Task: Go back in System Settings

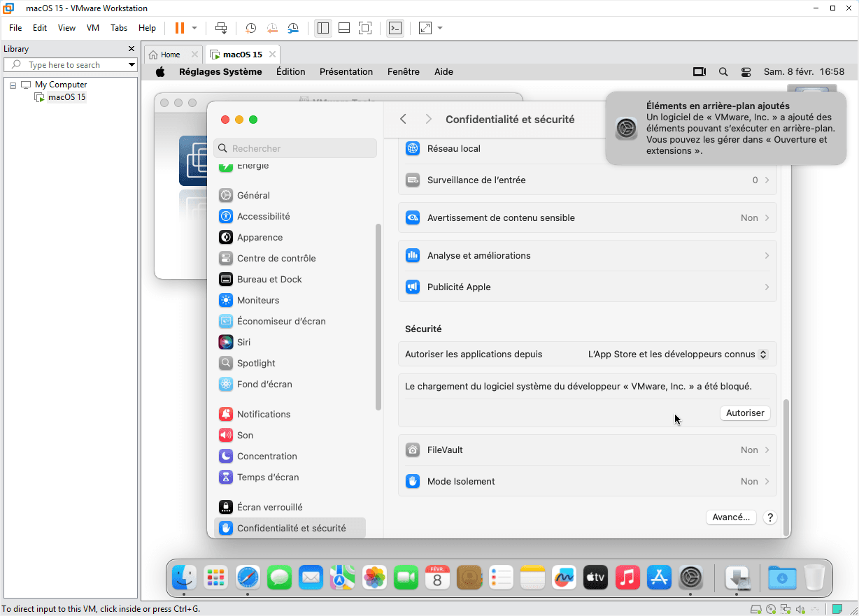Action: 403,119
